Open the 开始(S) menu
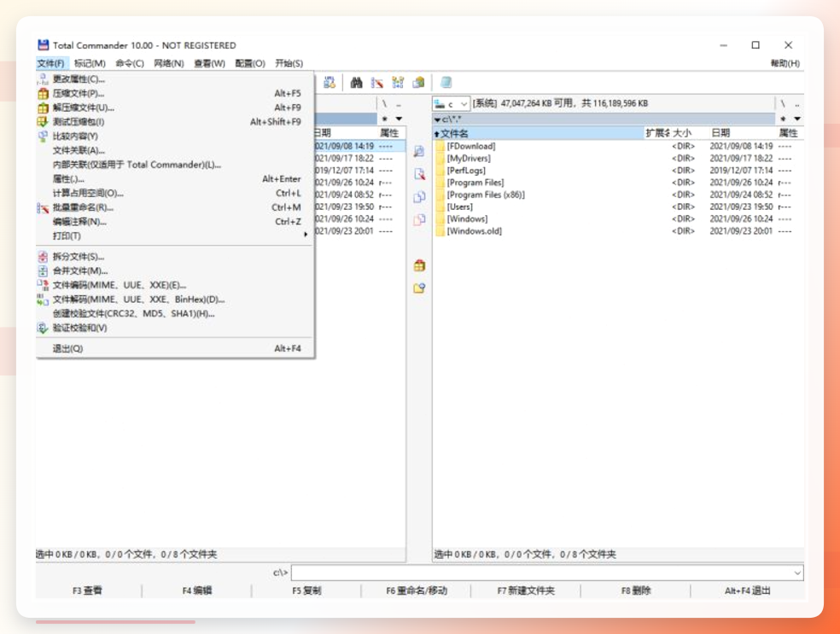This screenshot has height=634, width=840. [x=289, y=63]
